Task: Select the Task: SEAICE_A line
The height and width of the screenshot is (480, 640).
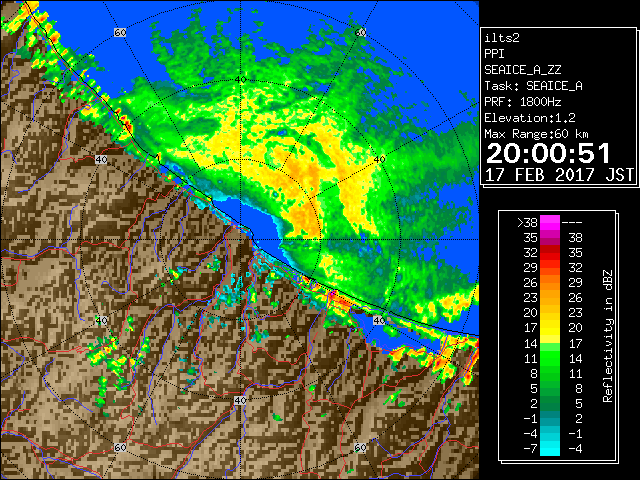Action: [533, 86]
